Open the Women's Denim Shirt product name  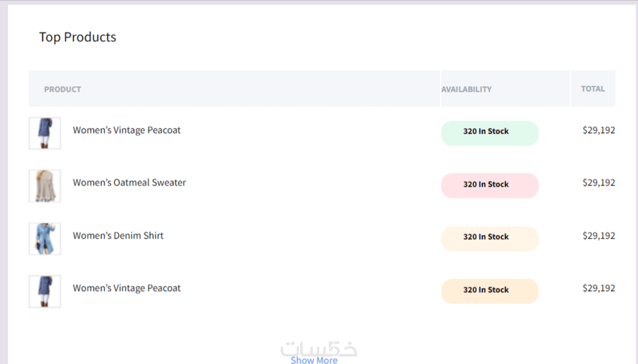tap(118, 236)
